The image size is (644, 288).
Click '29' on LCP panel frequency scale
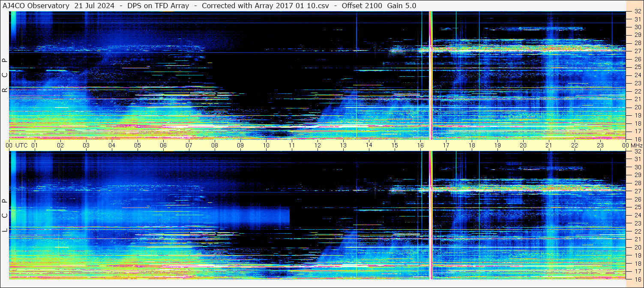tap(638, 175)
